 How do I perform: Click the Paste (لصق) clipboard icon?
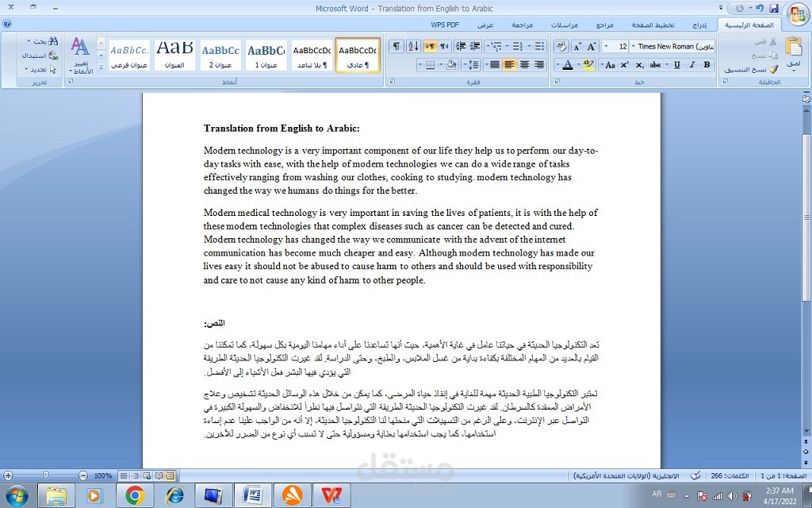tap(793, 47)
